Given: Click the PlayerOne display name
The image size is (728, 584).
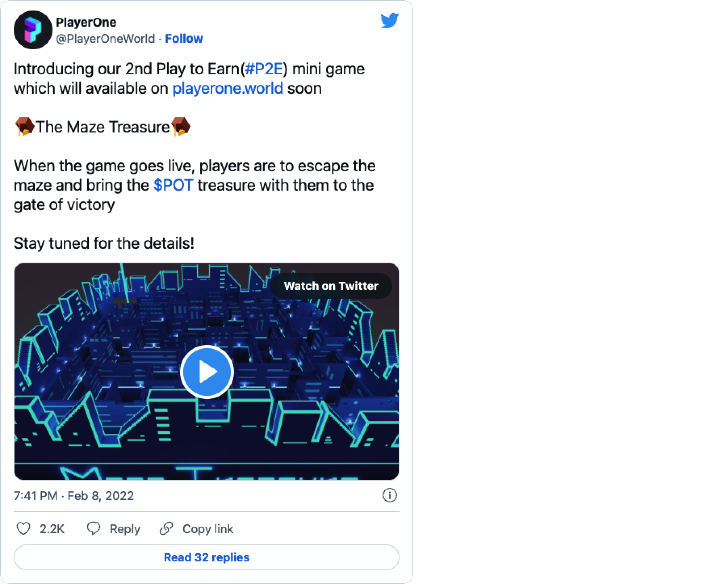Looking at the screenshot, I should (x=86, y=22).
